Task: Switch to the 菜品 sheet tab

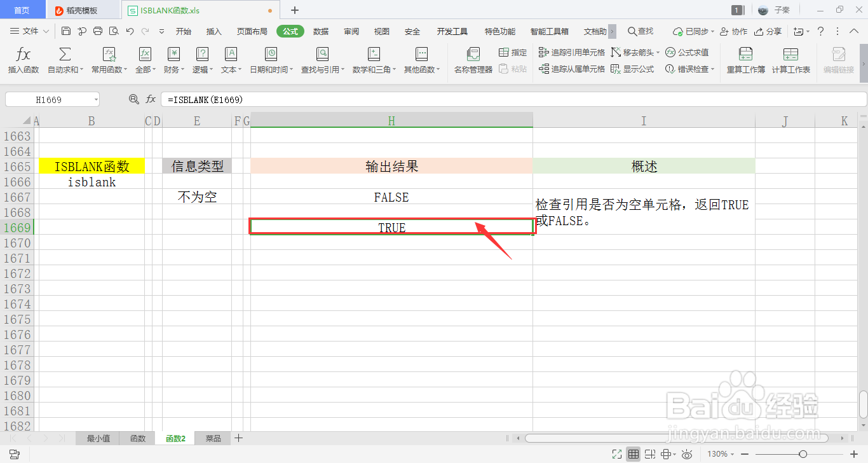Action: pos(214,438)
